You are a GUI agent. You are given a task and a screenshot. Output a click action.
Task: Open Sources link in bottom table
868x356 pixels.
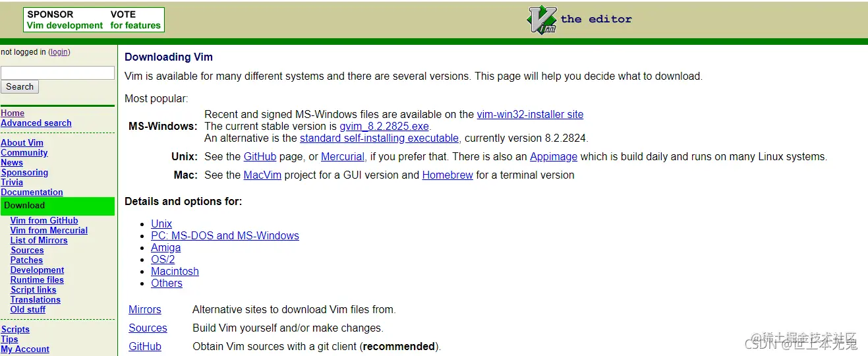148,328
